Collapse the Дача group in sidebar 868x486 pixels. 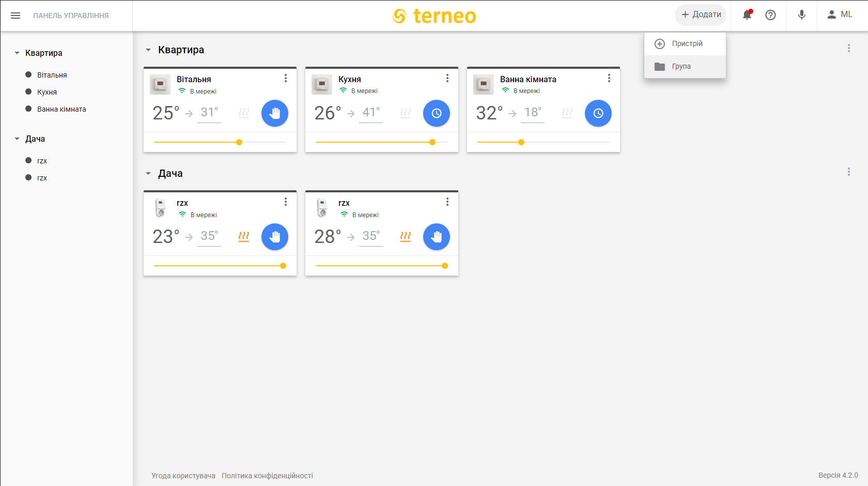(x=17, y=139)
